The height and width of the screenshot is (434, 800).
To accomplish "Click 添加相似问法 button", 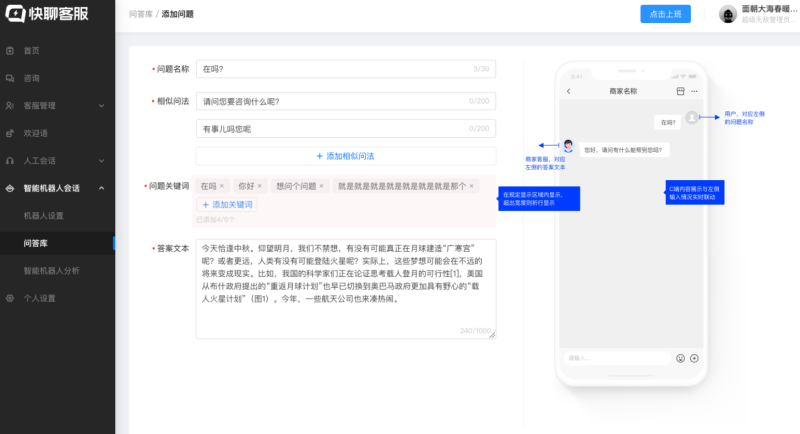I will pos(345,156).
